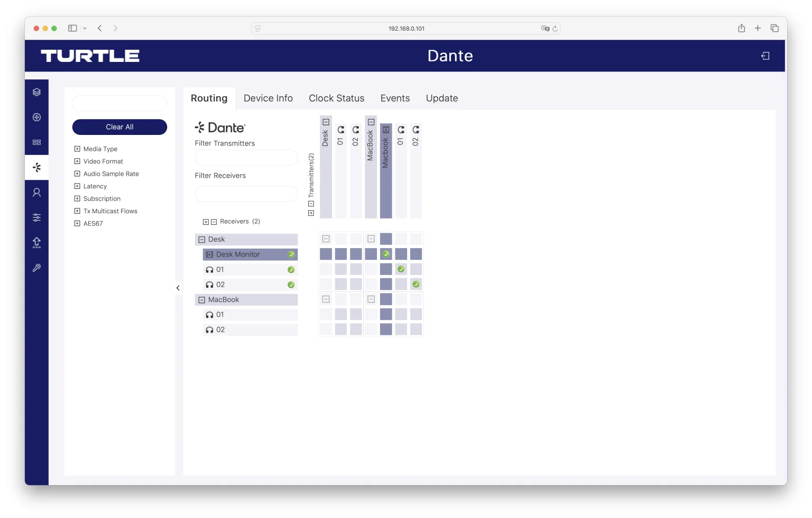
Task: Click MacBook transmitter channel 01 icon
Action: (x=401, y=130)
